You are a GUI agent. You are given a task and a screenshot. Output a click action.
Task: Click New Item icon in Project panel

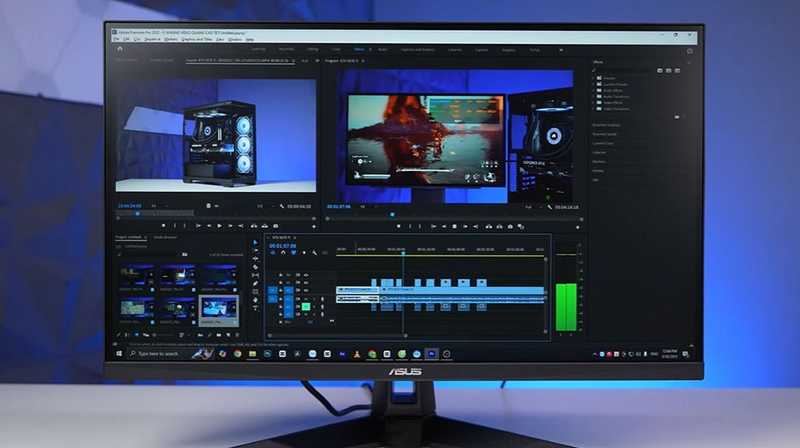pyautogui.click(x=228, y=335)
